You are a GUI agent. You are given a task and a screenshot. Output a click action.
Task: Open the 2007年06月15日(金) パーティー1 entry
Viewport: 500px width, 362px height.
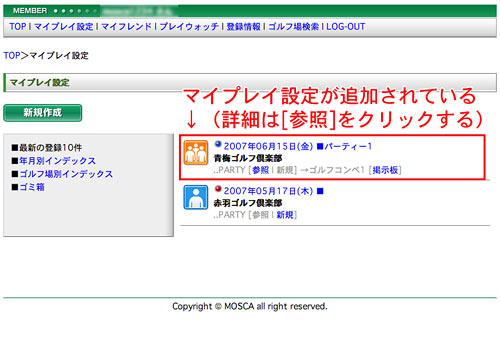point(298,146)
